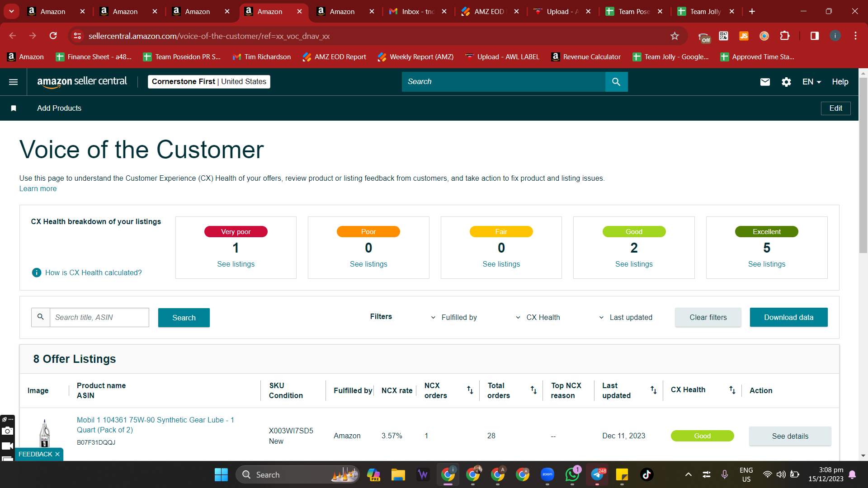Open File Explorer from the taskbar
This screenshot has width=868, height=488.
[x=398, y=474]
